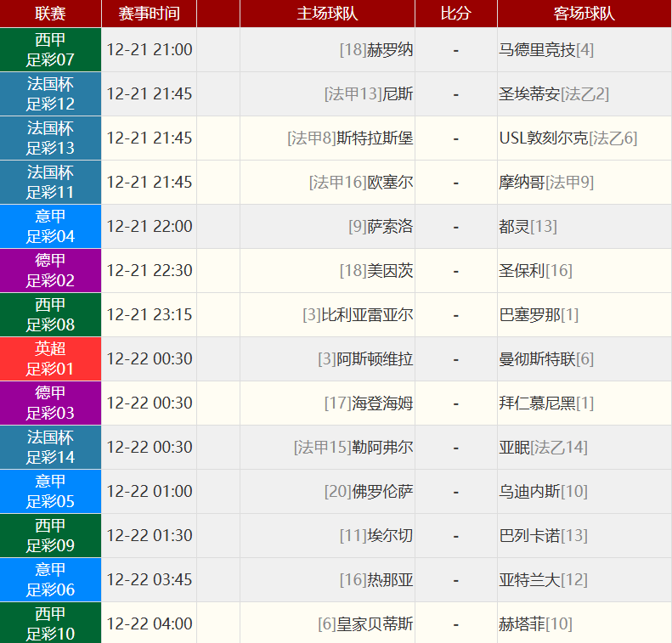Open 曼彻斯特联 team link

537,359
